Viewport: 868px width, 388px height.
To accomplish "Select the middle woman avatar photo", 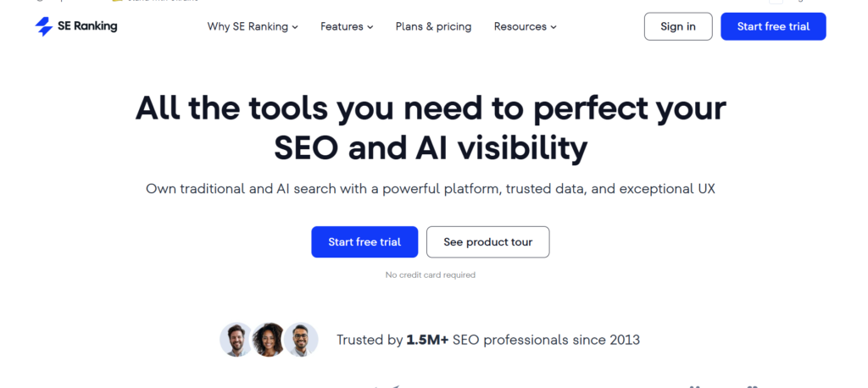I will tap(269, 340).
